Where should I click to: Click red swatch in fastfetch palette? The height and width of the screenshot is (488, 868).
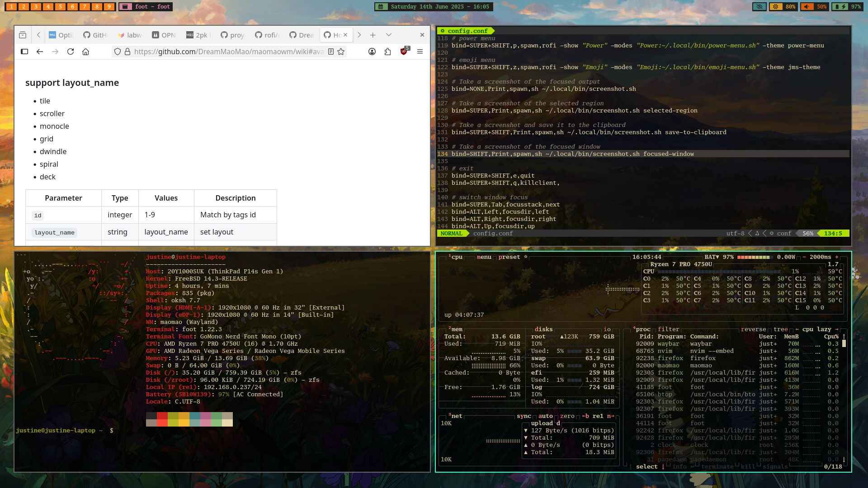[162, 416]
